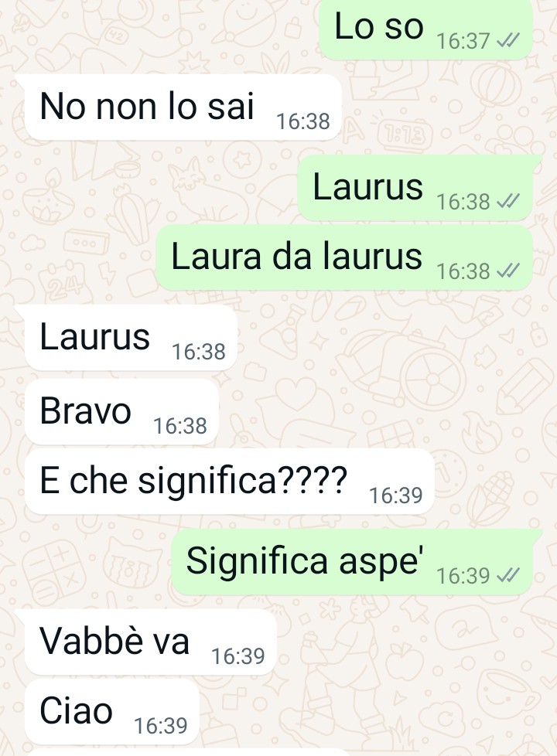Tap the 16:37 timestamp on 'Lo so'
Screen dimensions: 557x756
click(463, 42)
